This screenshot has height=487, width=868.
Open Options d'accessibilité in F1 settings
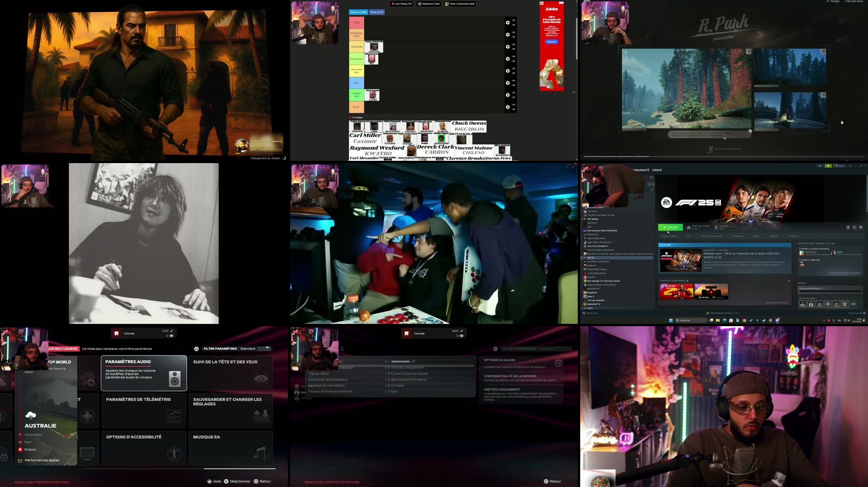coord(144,448)
